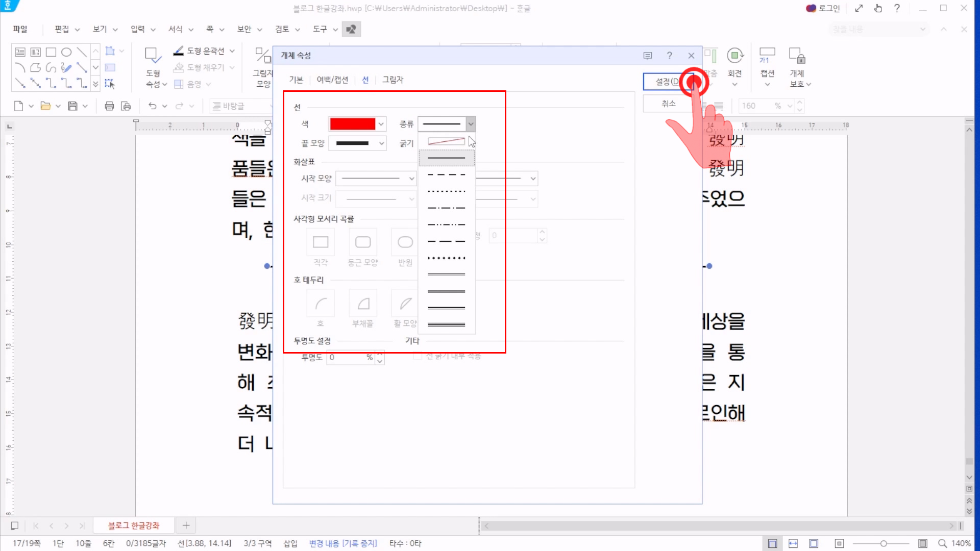Select the rectangle shape tool
The image size is (980, 551).
click(x=51, y=52)
